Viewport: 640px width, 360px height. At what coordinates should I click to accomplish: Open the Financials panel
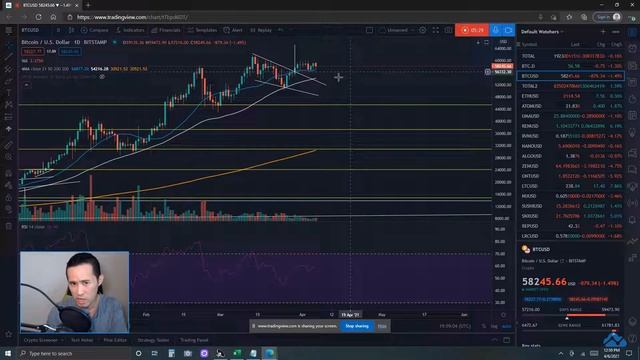[166, 30]
